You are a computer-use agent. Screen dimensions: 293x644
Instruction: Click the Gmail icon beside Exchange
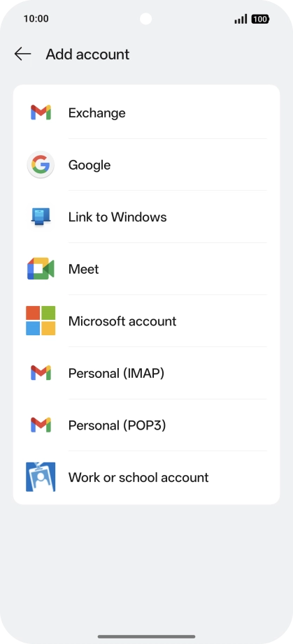[x=41, y=112]
